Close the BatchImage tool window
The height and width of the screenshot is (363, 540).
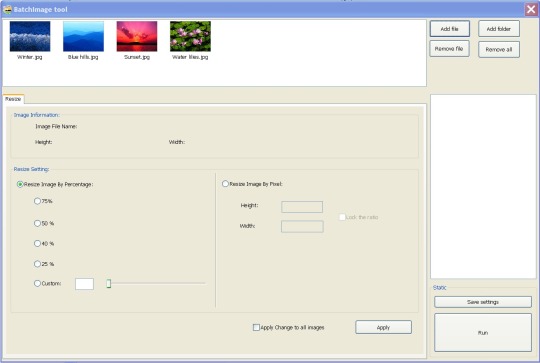(x=531, y=10)
